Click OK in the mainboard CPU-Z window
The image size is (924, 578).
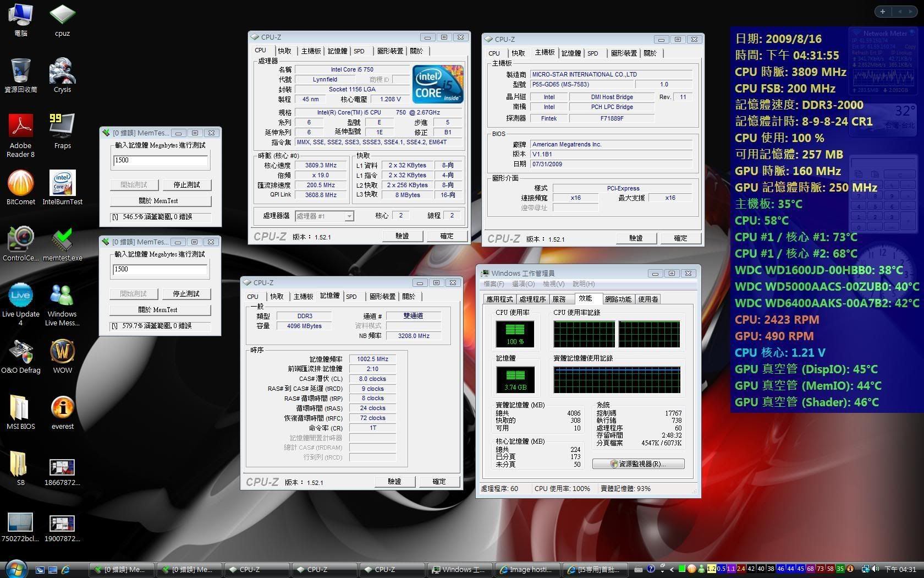680,238
